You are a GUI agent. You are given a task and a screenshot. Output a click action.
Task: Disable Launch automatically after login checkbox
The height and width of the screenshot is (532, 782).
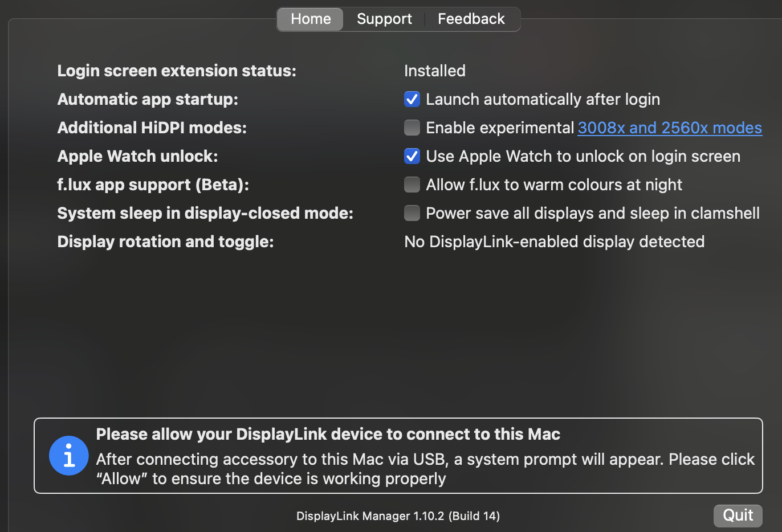pos(412,99)
